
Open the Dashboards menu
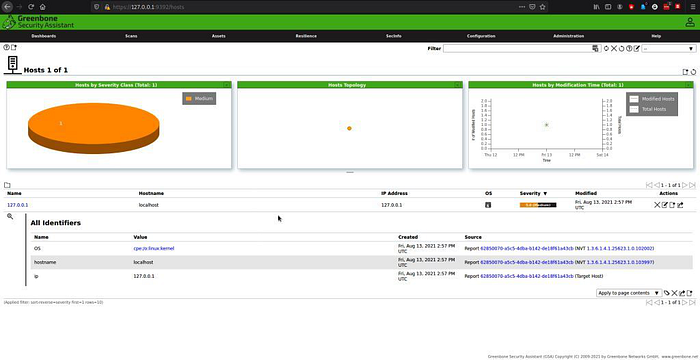click(x=44, y=36)
